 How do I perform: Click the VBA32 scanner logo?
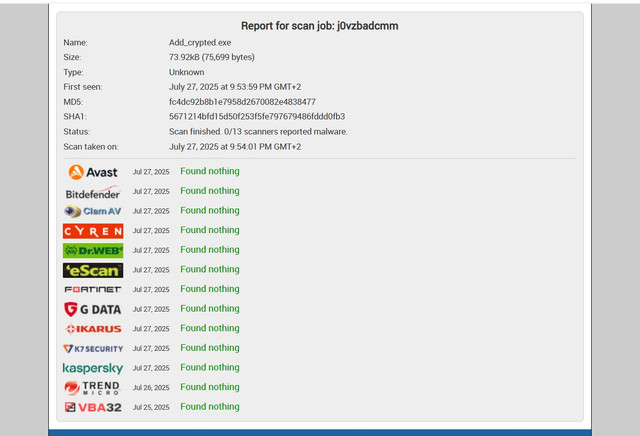[93, 407]
